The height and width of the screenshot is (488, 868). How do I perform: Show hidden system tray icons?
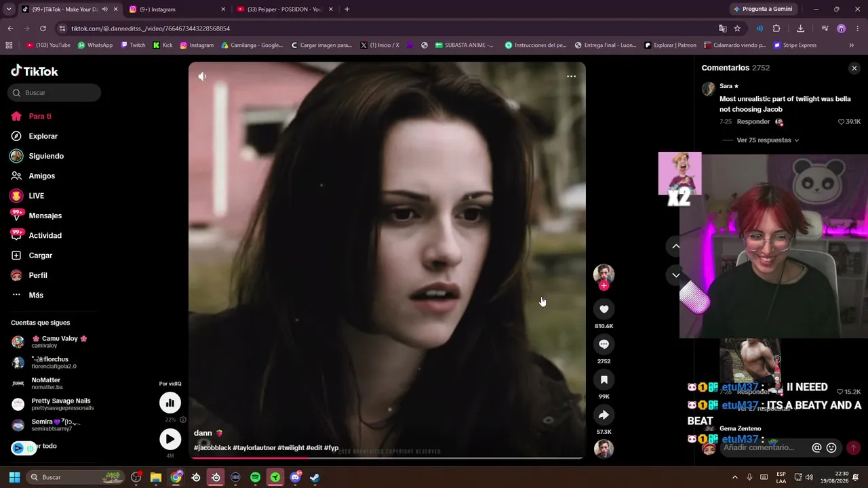(x=734, y=477)
